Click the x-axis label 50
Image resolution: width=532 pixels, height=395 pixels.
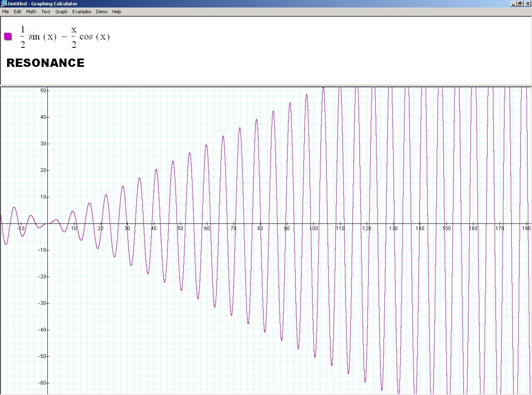click(x=180, y=228)
